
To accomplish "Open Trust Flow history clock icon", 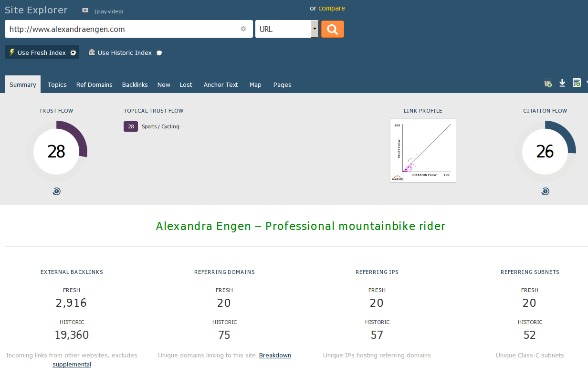I will [x=56, y=191].
